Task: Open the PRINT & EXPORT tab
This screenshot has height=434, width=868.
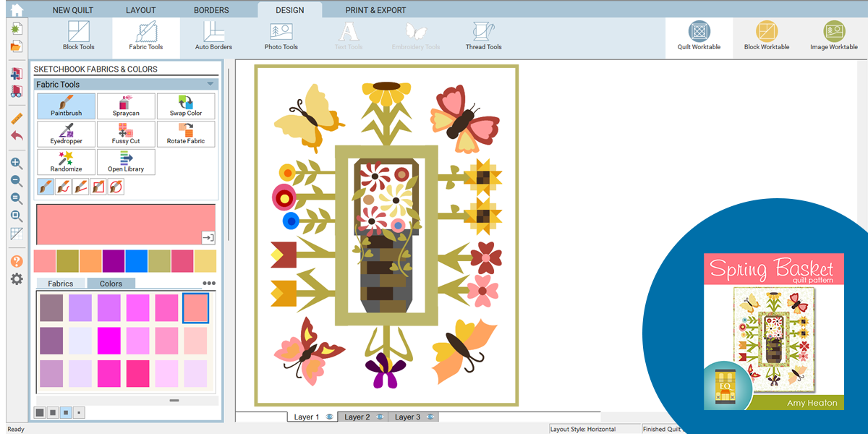Action: [375, 10]
